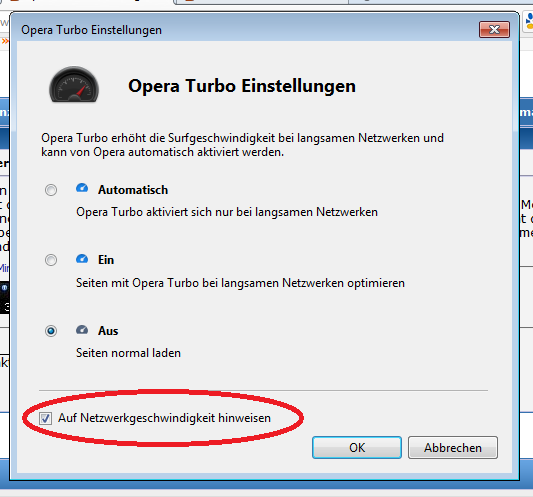Select the Ein radio button

tap(51, 260)
